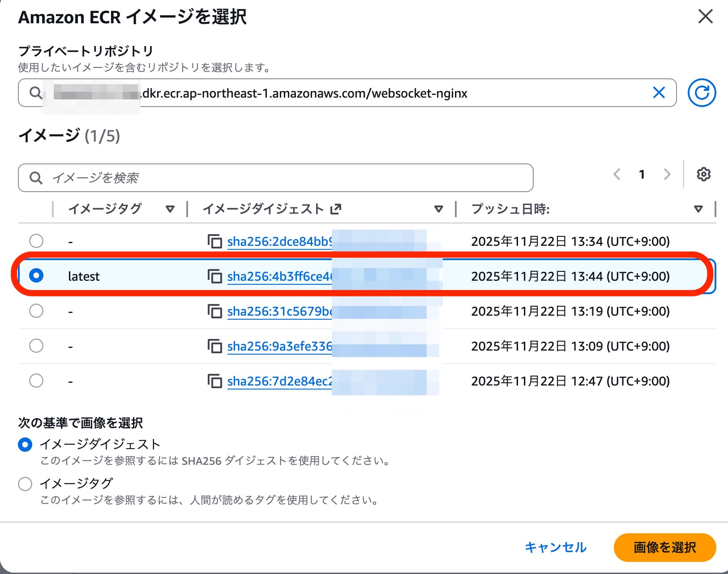Click the magnifier in the image search box
The height and width of the screenshot is (574, 728).
tap(36, 178)
